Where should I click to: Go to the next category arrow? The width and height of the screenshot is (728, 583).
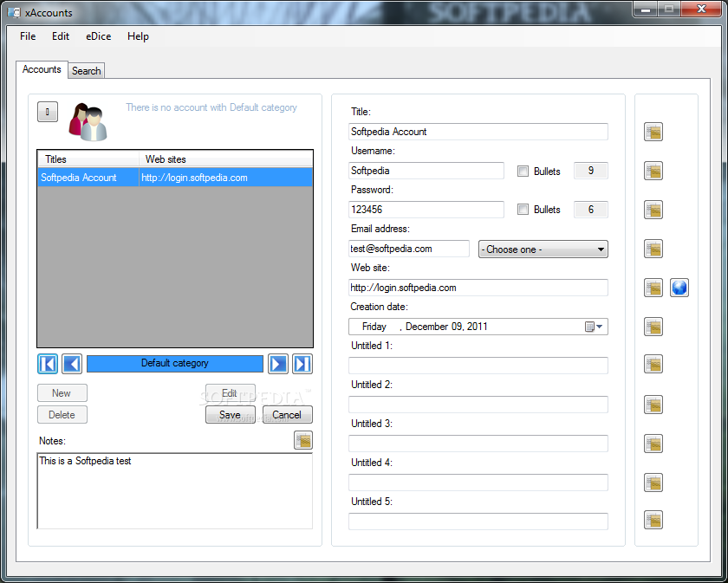pyautogui.click(x=278, y=364)
